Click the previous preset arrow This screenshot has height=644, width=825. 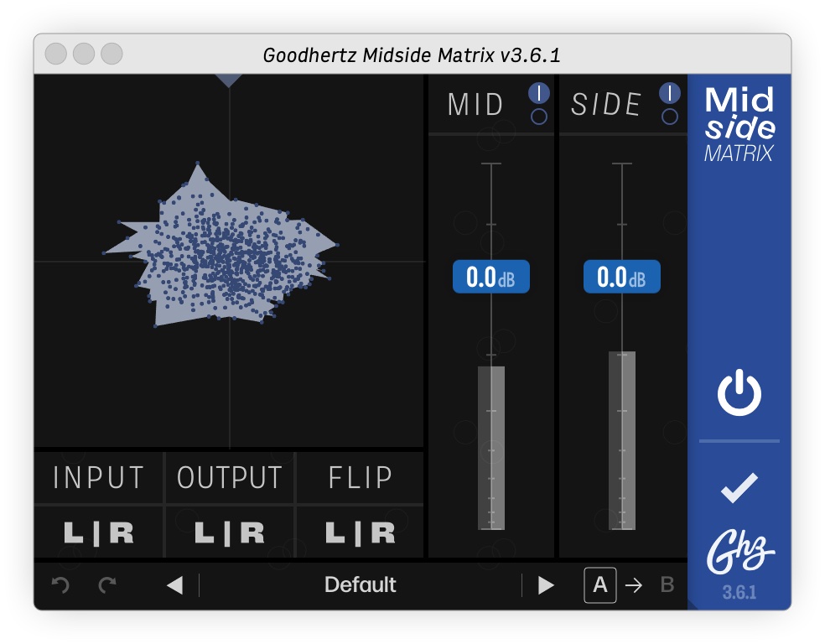174,584
